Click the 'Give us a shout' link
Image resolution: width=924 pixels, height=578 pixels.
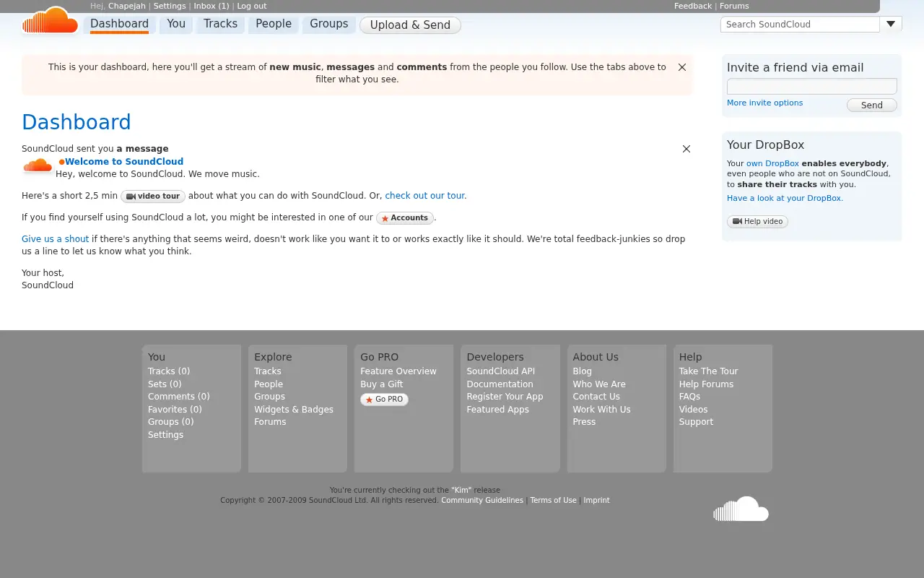pyautogui.click(x=56, y=239)
